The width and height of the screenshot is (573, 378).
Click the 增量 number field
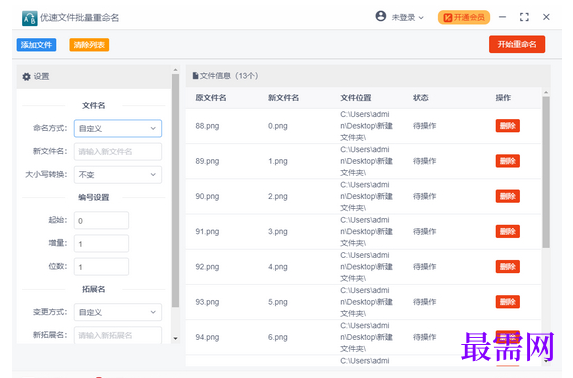(101, 243)
